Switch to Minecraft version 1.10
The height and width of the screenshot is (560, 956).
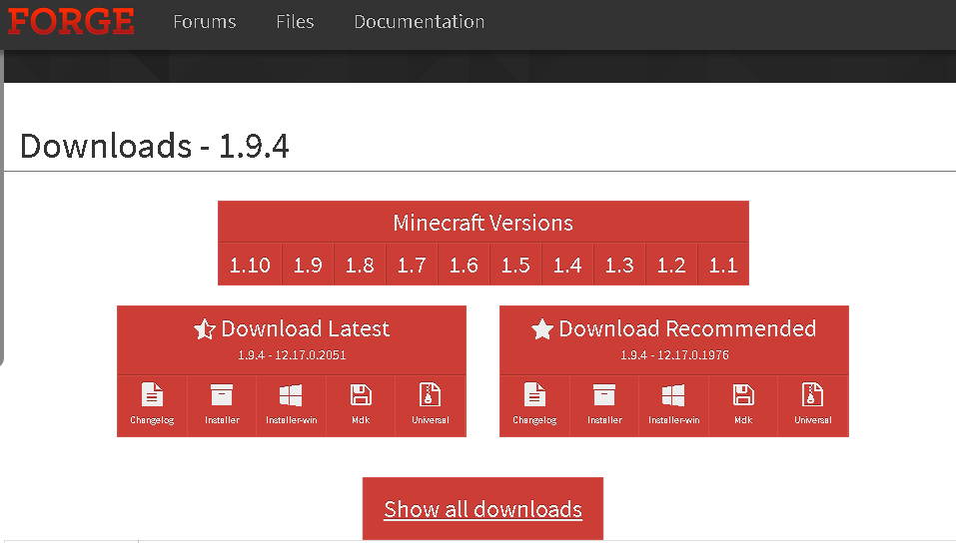point(250,266)
